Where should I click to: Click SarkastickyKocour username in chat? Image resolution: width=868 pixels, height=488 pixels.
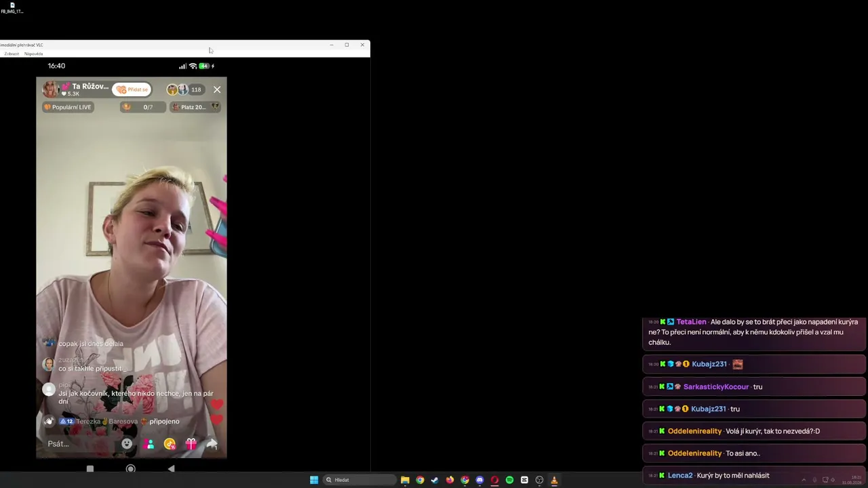[716, 387]
